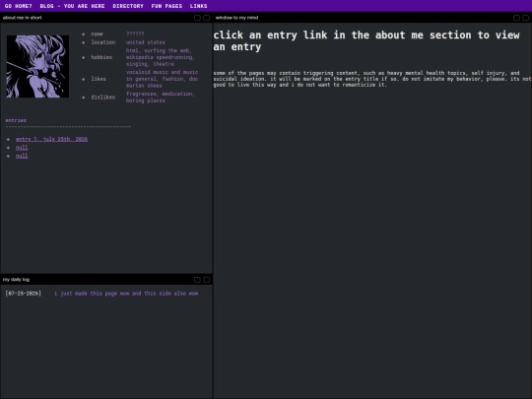This screenshot has width=532, height=399.
Task: Open the entry 1 july 25th 2026 link
Action: (x=51, y=139)
